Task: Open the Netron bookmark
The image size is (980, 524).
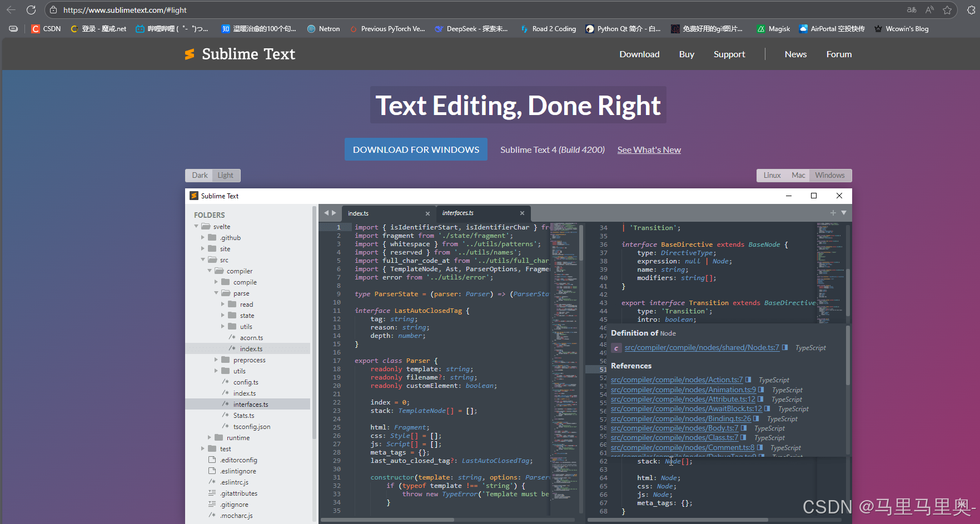Action: click(324, 29)
